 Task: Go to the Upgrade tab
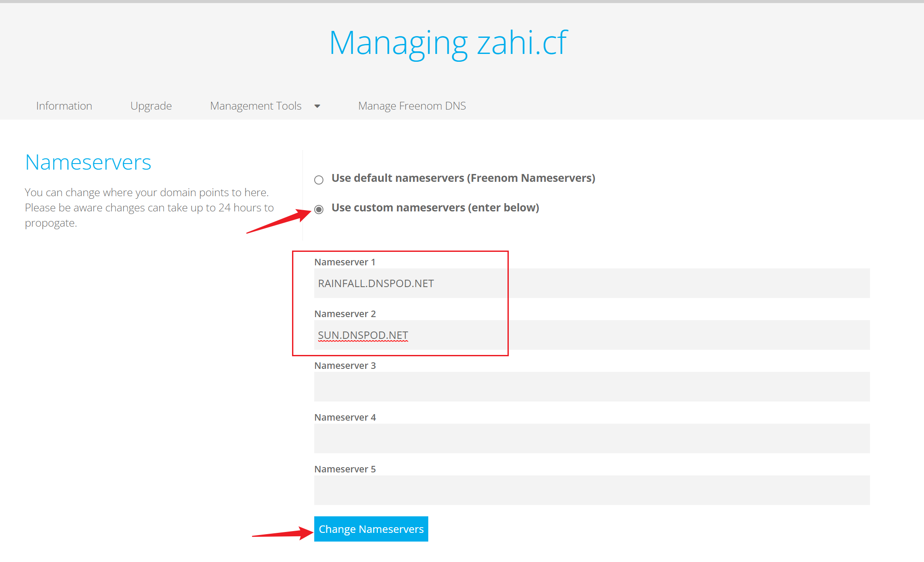click(x=151, y=106)
